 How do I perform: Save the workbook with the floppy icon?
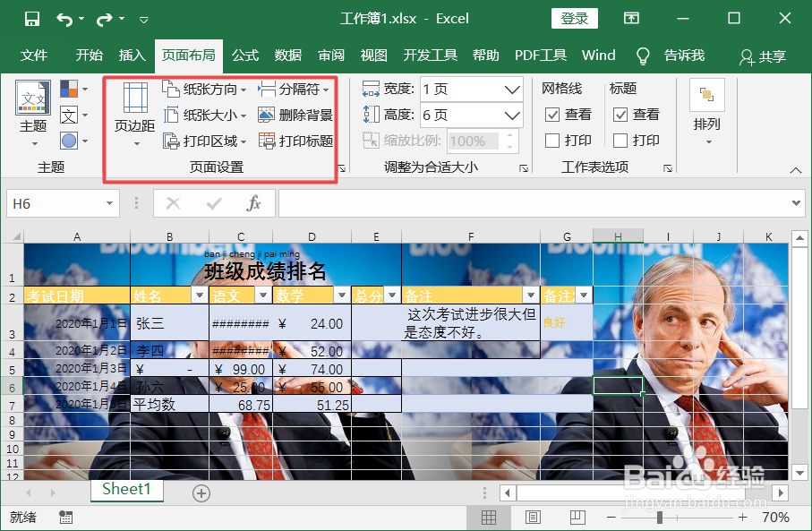[32, 19]
